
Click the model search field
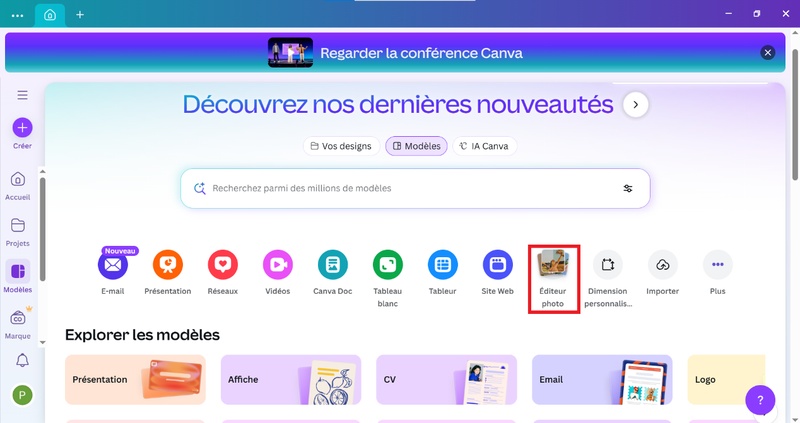tap(415, 188)
